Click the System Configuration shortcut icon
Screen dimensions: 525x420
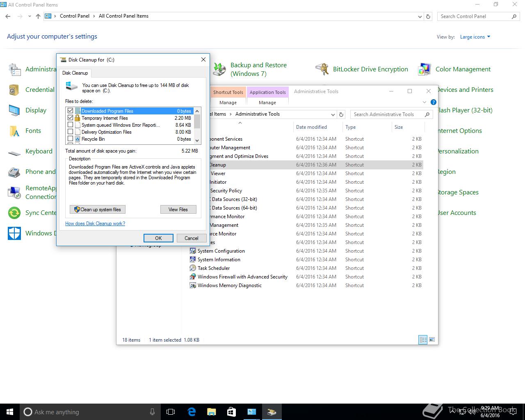click(192, 251)
